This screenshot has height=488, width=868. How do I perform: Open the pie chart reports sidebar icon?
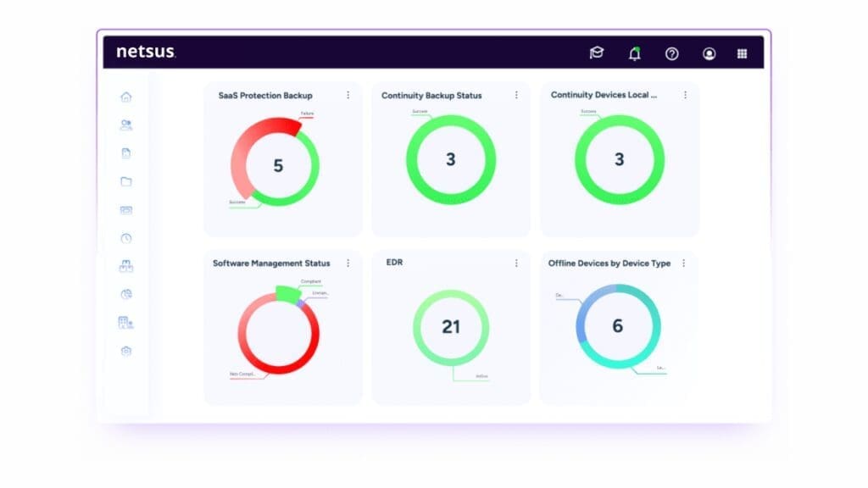click(126, 294)
